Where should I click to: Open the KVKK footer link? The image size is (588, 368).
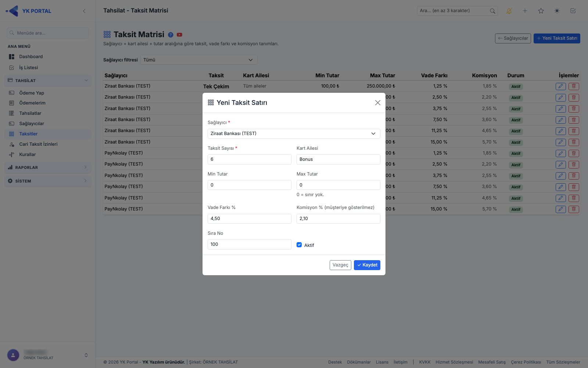425,362
